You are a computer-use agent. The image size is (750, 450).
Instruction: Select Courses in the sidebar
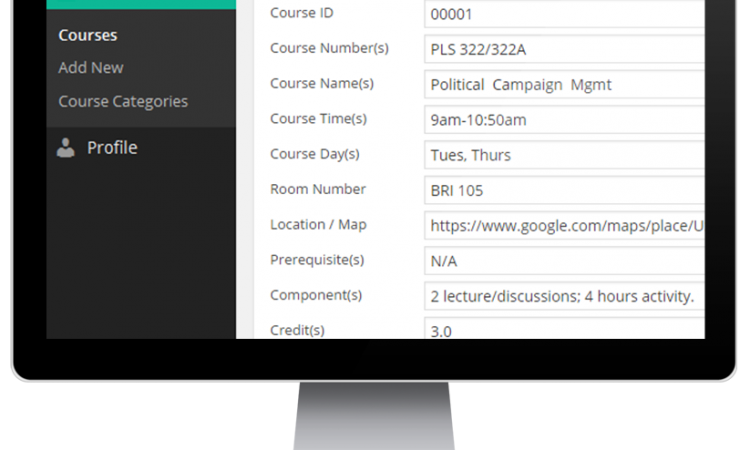(88, 35)
